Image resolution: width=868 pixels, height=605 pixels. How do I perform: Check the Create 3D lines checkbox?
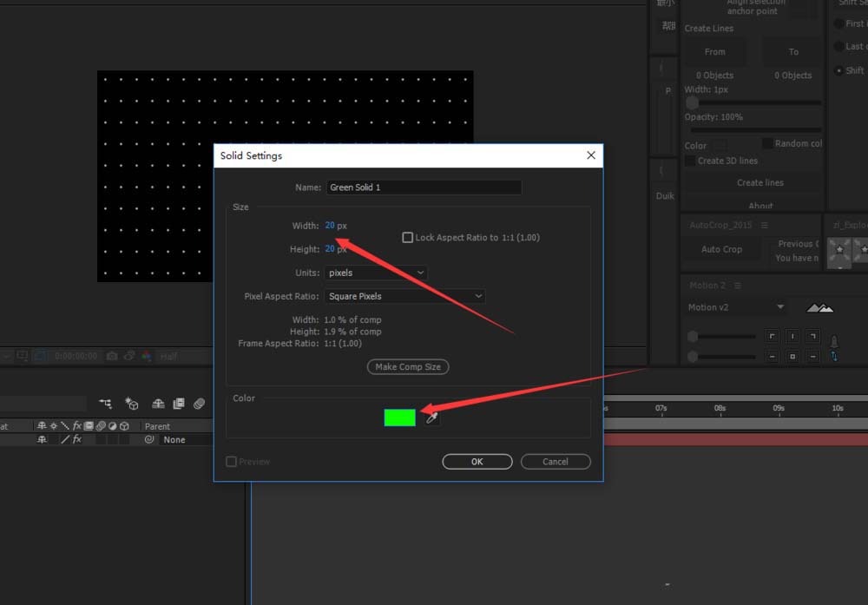click(x=690, y=161)
